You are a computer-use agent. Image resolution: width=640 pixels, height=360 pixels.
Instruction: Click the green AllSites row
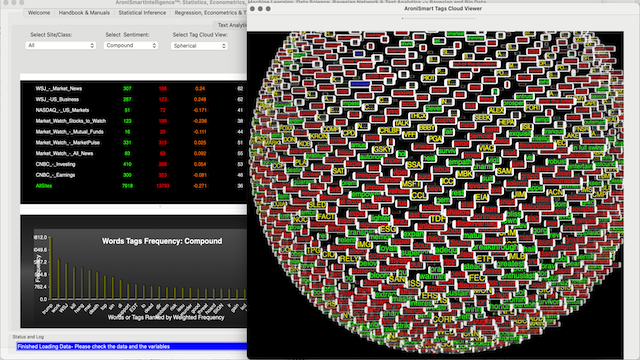click(x=134, y=186)
